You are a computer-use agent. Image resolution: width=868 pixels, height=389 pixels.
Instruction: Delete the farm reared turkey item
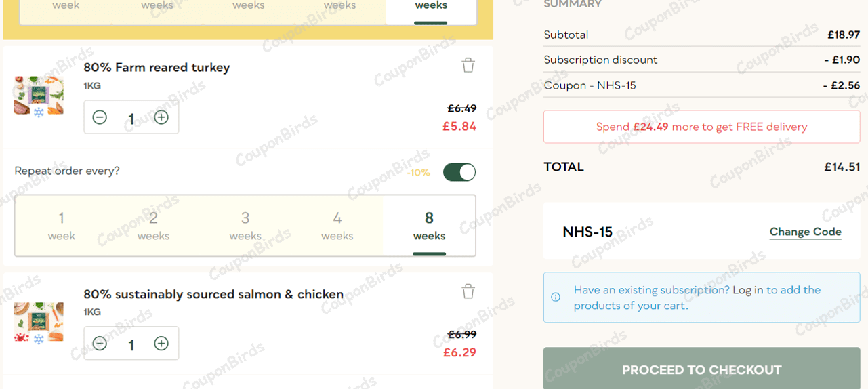[468, 65]
